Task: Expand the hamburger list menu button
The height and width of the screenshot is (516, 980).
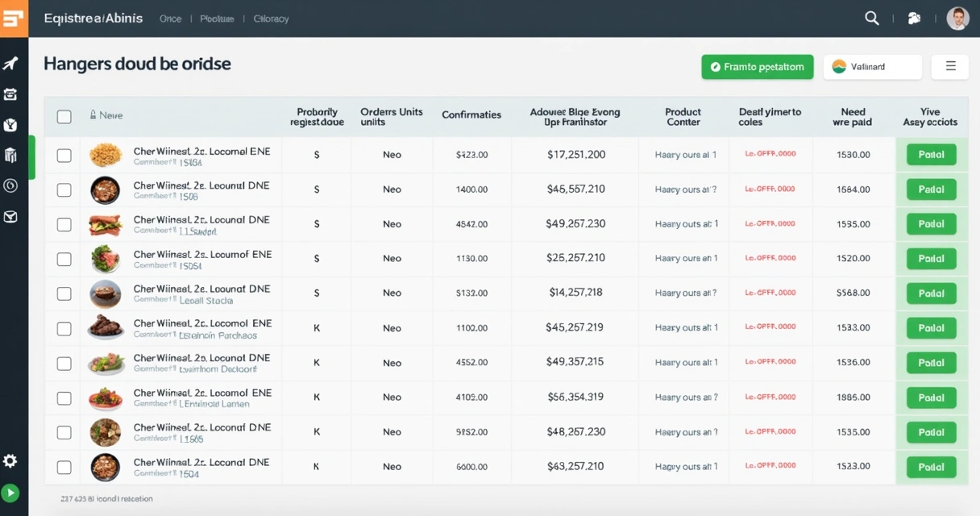Action: [950, 67]
